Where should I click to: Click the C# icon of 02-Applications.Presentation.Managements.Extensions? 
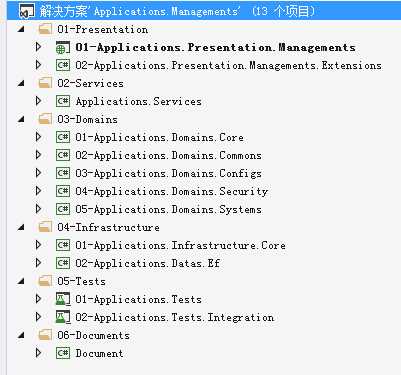click(x=63, y=65)
